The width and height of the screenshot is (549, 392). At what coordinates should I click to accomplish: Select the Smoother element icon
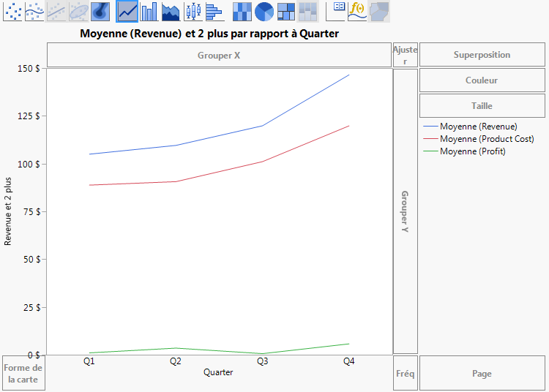tap(34, 11)
